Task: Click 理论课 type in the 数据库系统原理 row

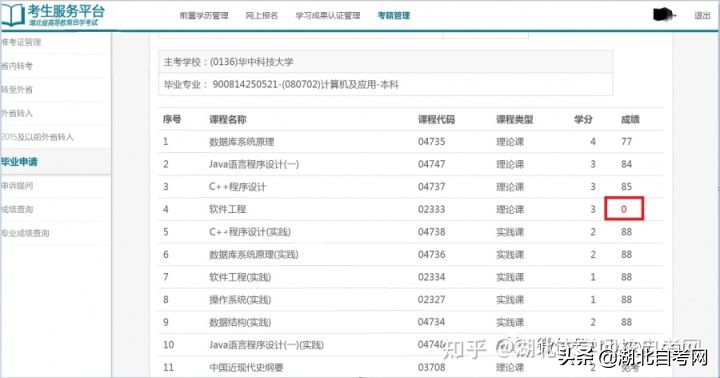Action: 510,142
